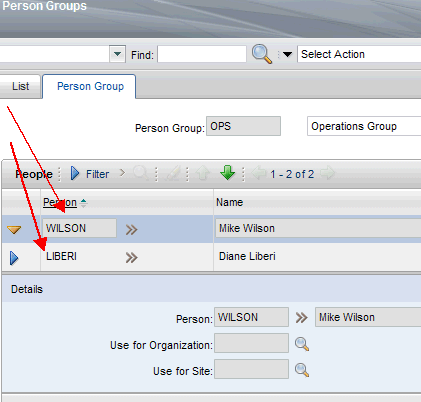Click the Filter triangle icon in People table

point(75,173)
